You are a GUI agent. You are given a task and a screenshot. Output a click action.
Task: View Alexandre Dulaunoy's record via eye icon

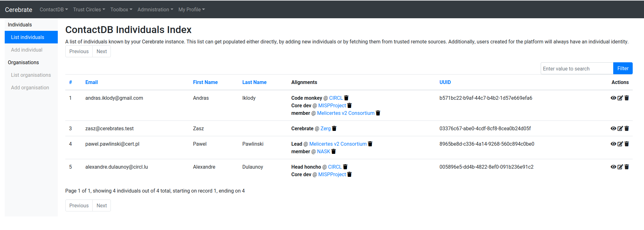click(x=613, y=167)
